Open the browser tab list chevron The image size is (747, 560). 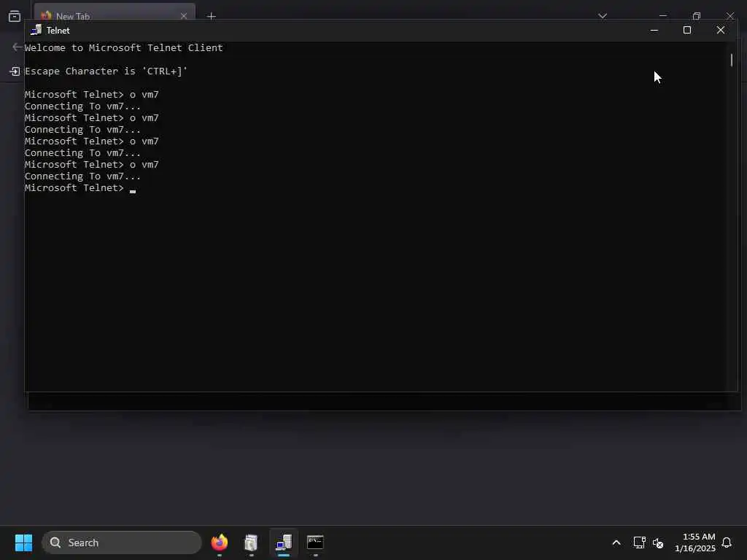point(602,16)
